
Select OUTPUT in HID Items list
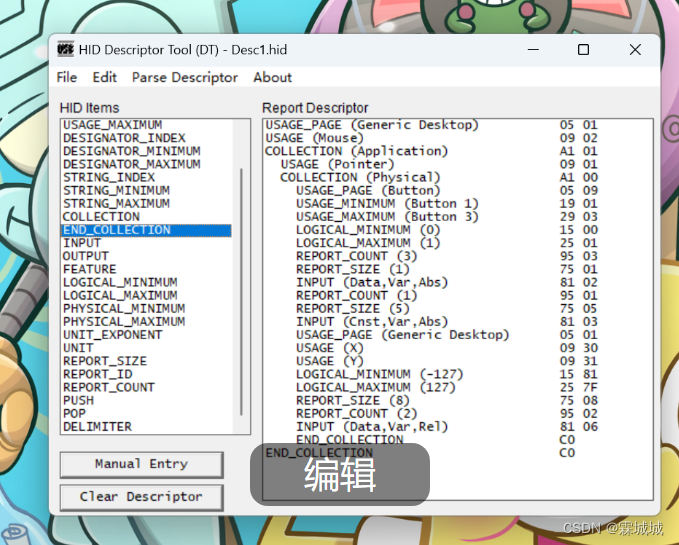point(146,256)
